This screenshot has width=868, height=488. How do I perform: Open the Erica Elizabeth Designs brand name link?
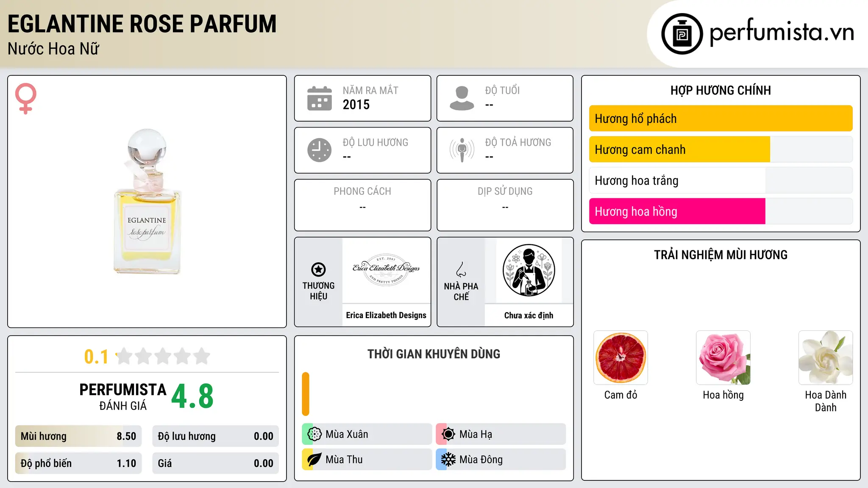tap(386, 315)
